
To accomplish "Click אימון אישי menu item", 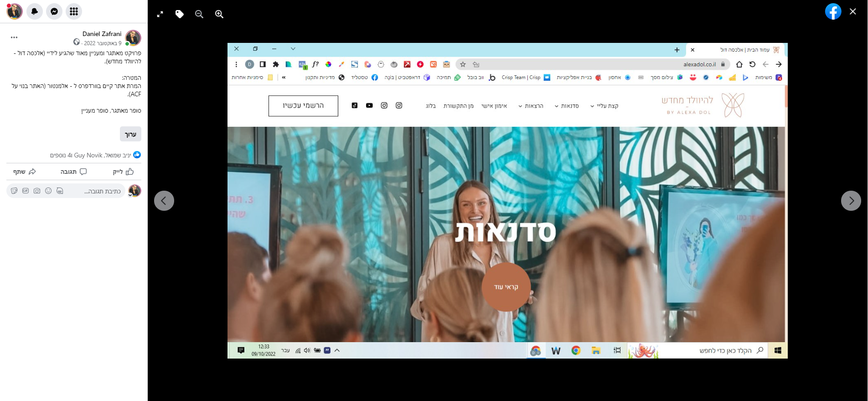I will pos(494,106).
